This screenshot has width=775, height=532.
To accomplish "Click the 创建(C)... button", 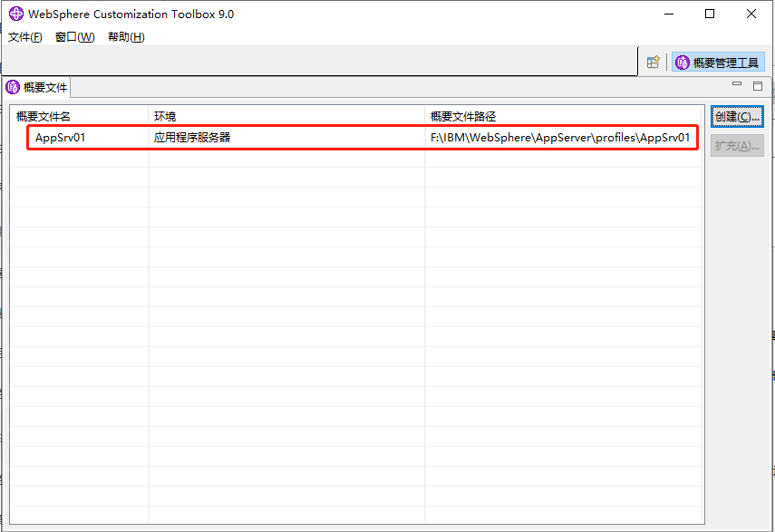I will tap(737, 117).
